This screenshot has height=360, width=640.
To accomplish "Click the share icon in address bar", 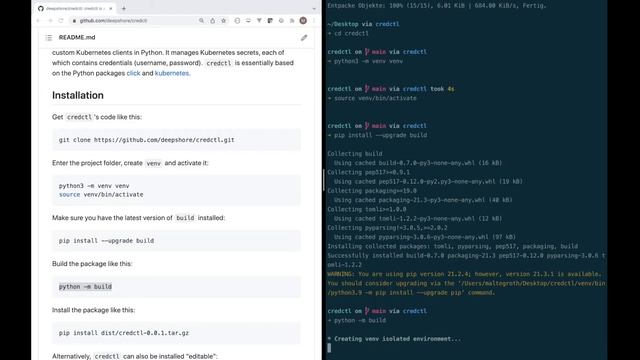I will (213, 20).
